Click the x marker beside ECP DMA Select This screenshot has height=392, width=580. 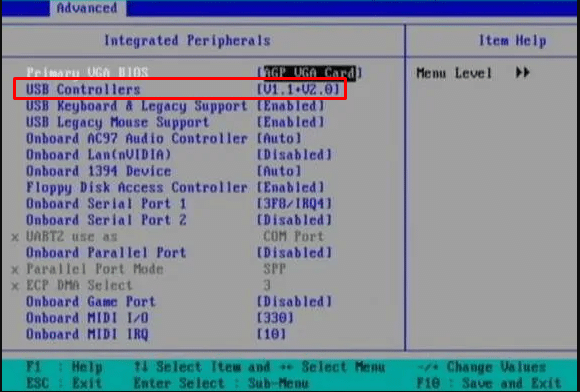[x=15, y=286]
